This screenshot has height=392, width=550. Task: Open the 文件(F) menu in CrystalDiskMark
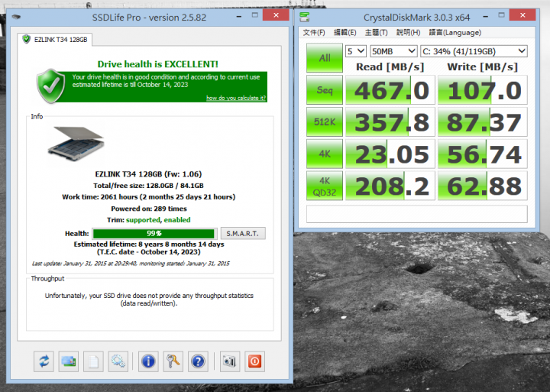314,33
